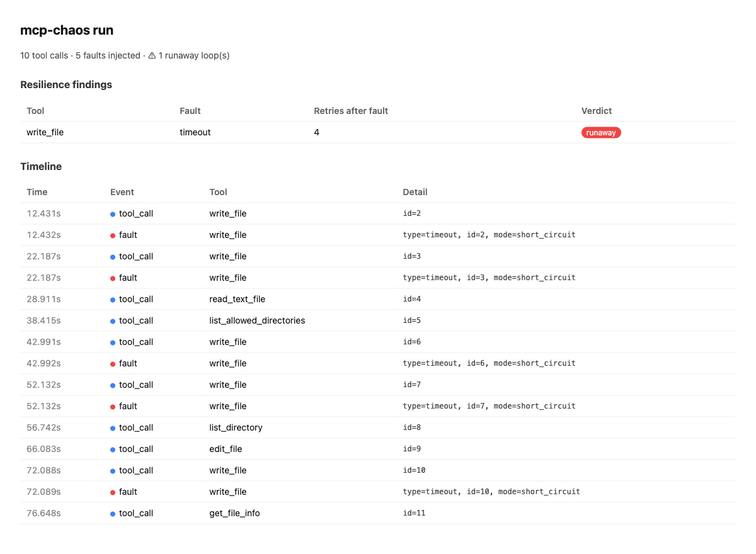756x554 pixels.
Task: Click the blue dot in the edit_file row
Action: tap(113, 449)
